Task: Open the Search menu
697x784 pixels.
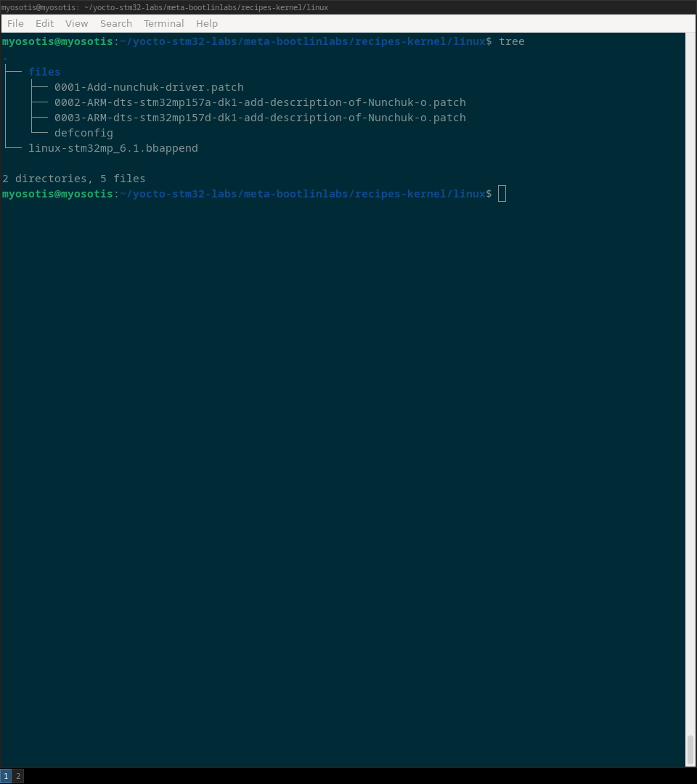Action: [x=115, y=23]
